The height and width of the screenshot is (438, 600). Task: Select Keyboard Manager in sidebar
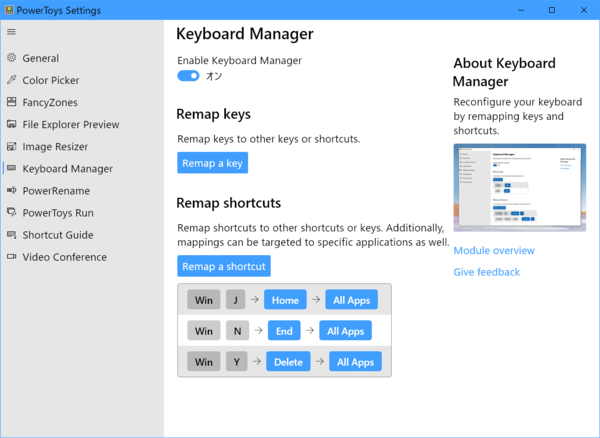pyautogui.click(x=82, y=169)
